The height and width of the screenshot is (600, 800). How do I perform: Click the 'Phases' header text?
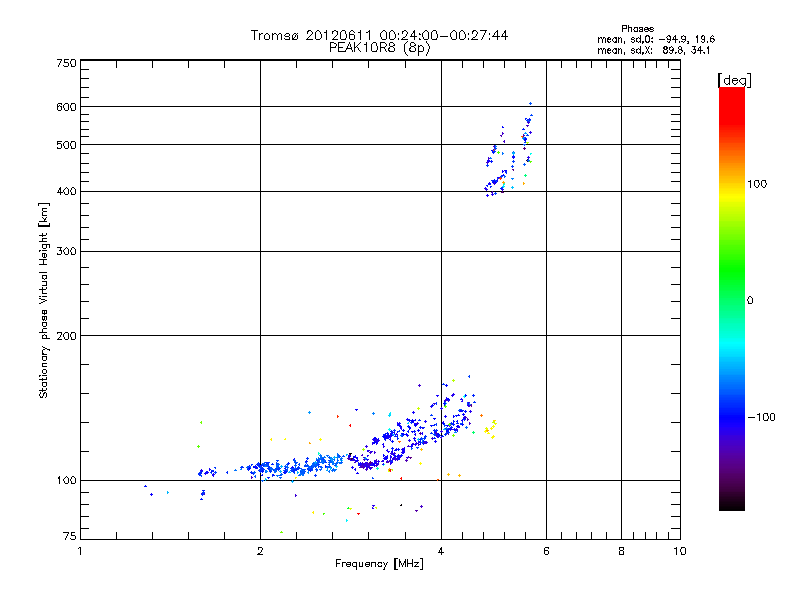pyautogui.click(x=637, y=29)
